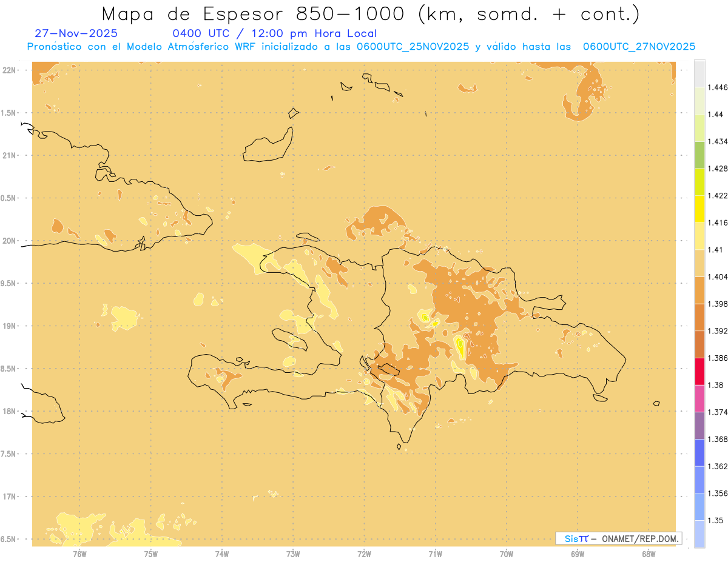Click the legend value 1.41
The height and width of the screenshot is (562, 728).
click(716, 250)
